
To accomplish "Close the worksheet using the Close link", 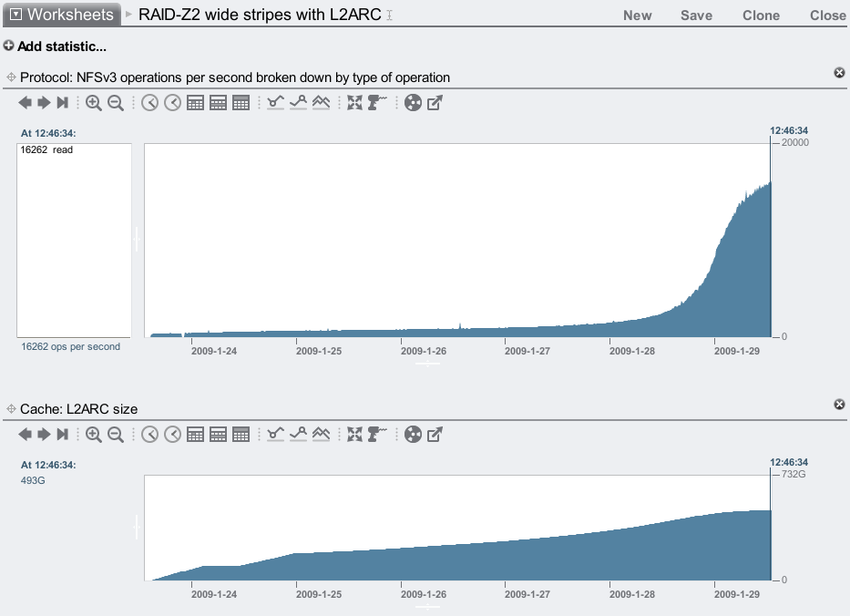I will pos(827,15).
